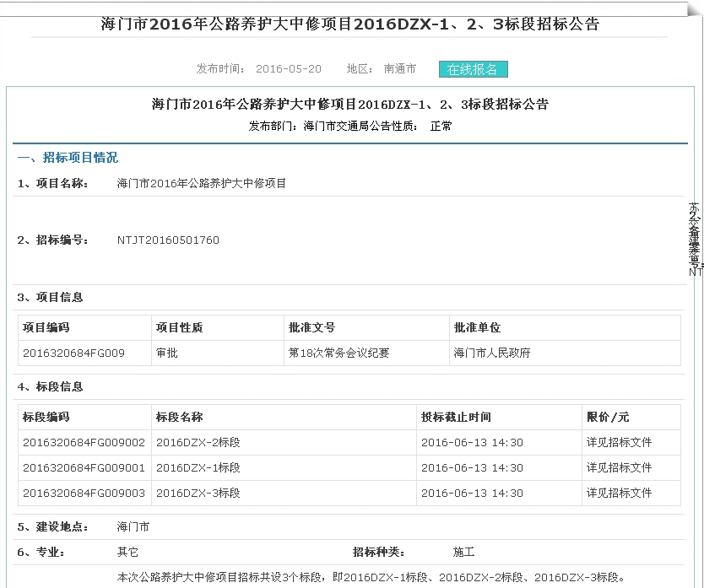Screen dimensions: 704x588
Task: Click project code 2016320684FG009
Action: point(73,353)
